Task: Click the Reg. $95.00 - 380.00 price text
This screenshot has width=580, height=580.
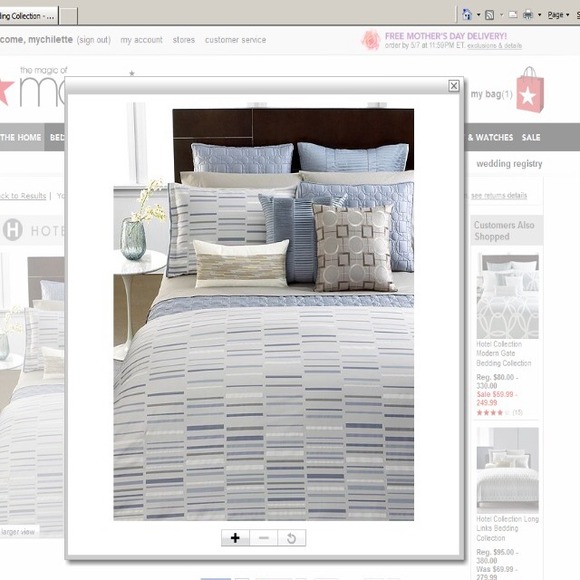Action: click(497, 556)
